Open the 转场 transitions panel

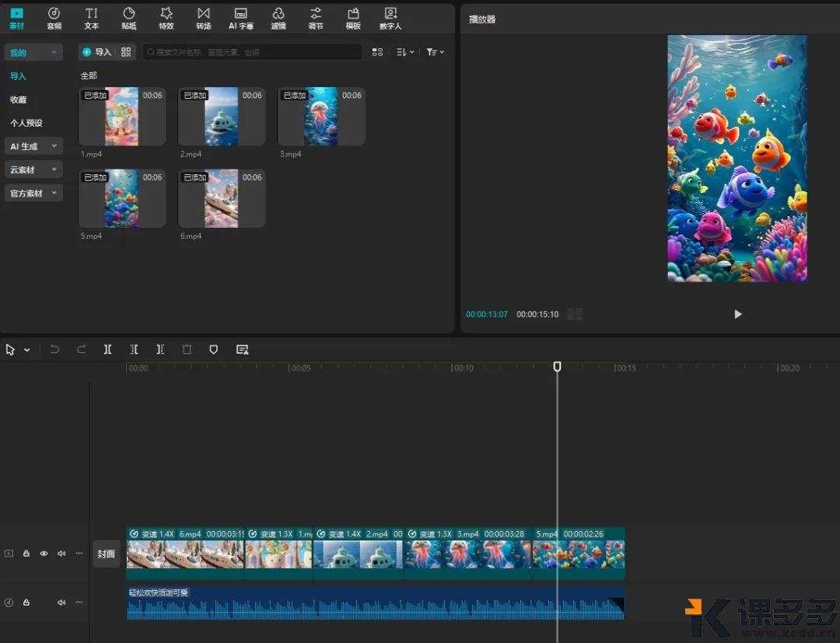point(203,18)
